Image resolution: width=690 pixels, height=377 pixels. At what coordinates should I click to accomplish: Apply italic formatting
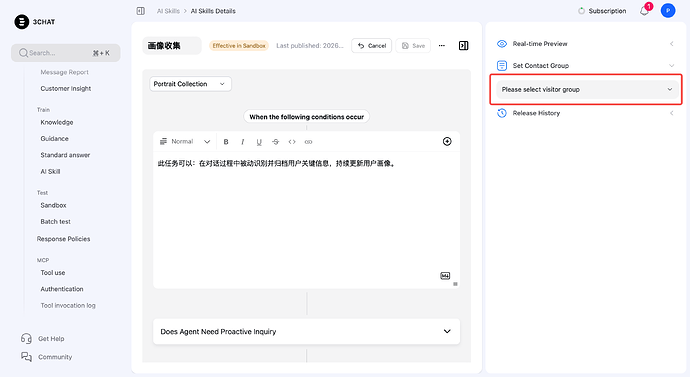tap(242, 142)
